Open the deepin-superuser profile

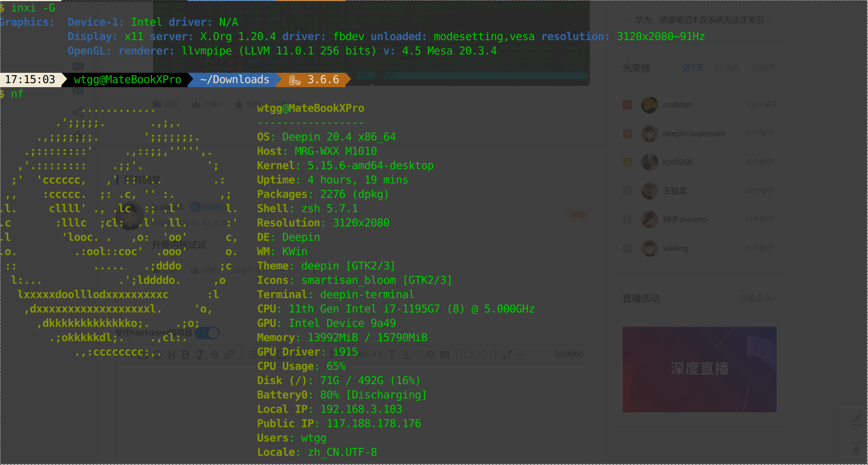click(x=694, y=134)
